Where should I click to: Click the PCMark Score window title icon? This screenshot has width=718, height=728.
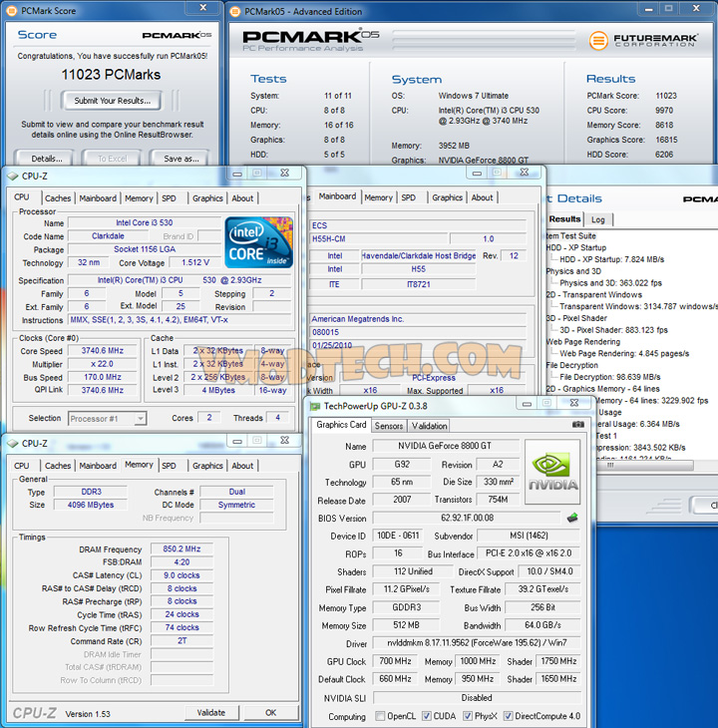pos(11,10)
